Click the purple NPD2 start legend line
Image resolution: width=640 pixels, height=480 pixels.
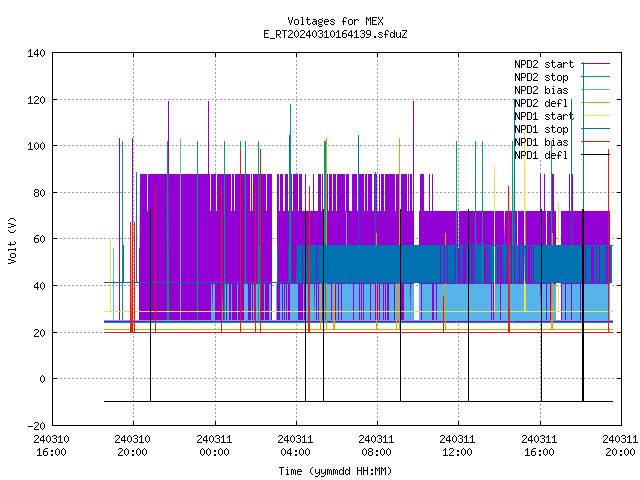tap(596, 64)
